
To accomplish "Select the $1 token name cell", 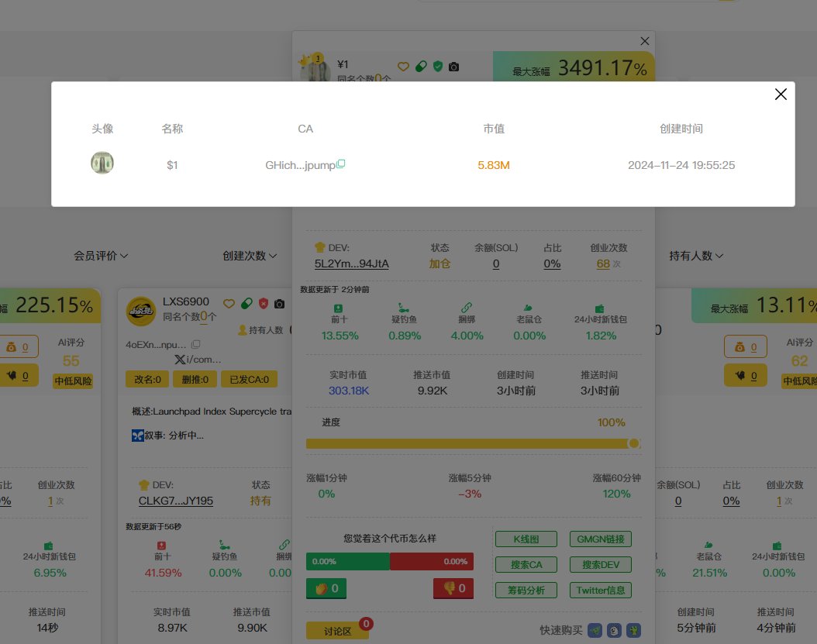I will (x=172, y=165).
